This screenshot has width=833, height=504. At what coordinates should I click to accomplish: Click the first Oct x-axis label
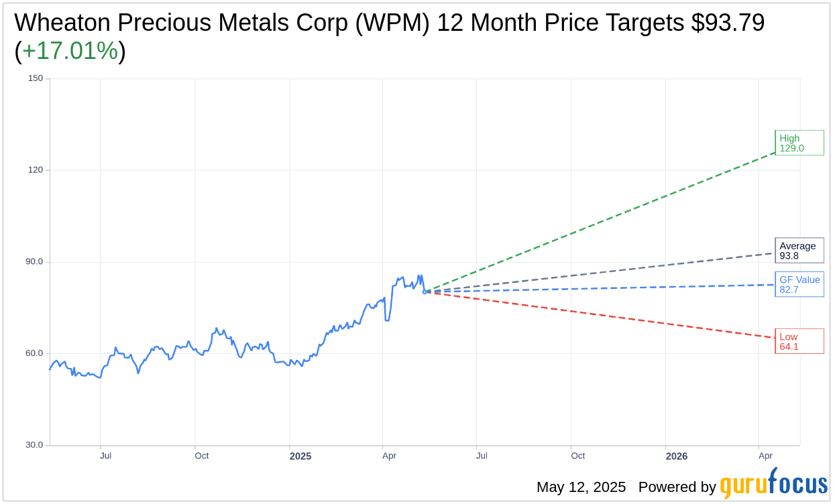[202, 456]
